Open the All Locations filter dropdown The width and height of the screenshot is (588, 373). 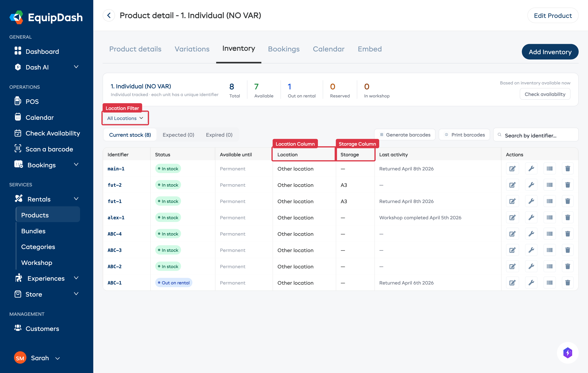pyautogui.click(x=125, y=118)
